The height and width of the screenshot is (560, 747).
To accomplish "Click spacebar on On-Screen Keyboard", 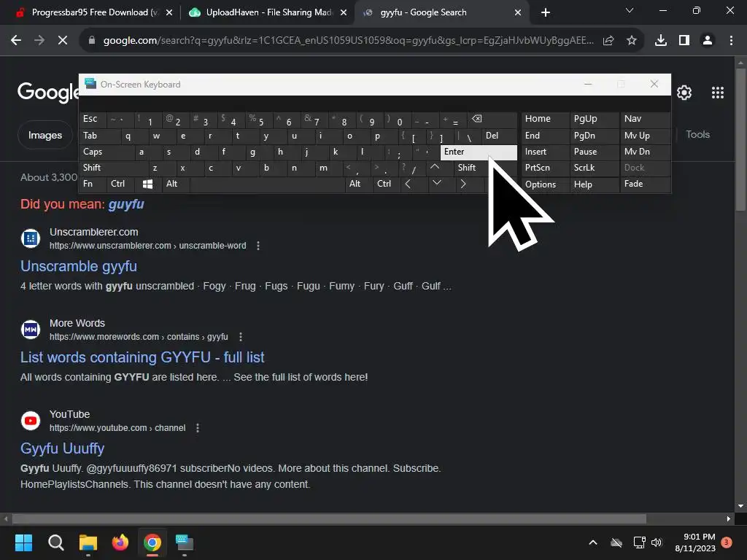I will pyautogui.click(x=268, y=184).
